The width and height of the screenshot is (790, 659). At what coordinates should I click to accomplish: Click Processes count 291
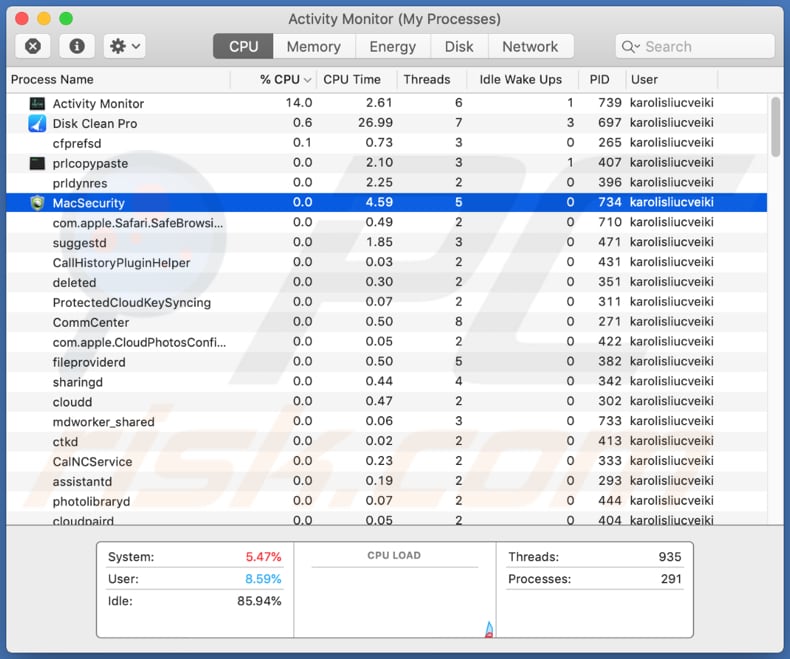pyautogui.click(x=671, y=579)
